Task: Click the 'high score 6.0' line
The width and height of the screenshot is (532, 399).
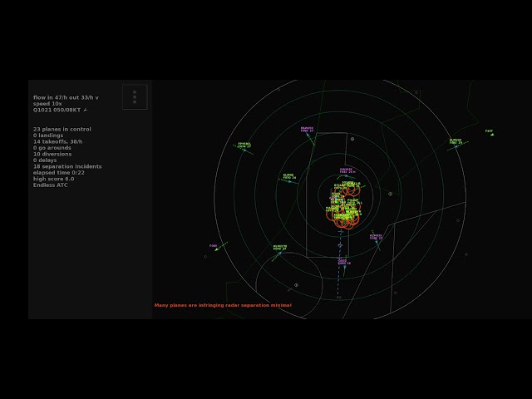Action: tap(53, 179)
